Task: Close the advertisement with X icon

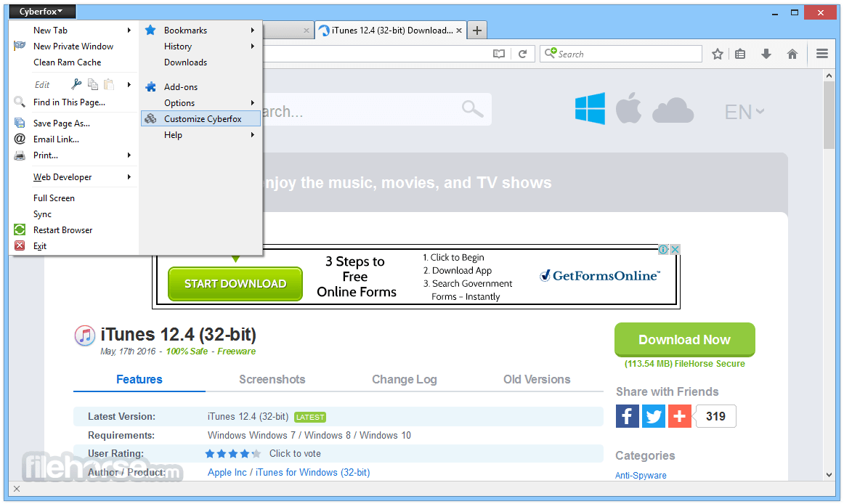Action: coord(675,249)
